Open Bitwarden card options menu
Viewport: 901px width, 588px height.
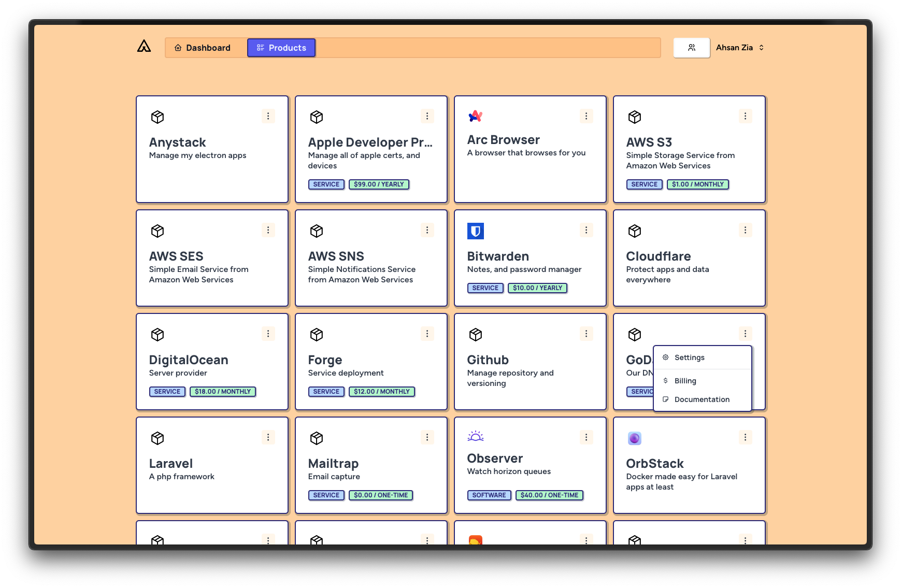pos(586,230)
